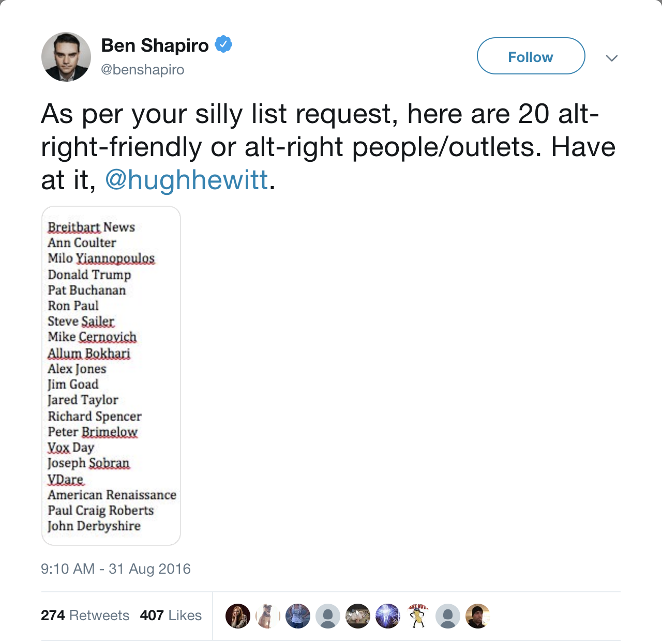
Task: Click the verified badge beside Ben Shapiro
Action: [x=223, y=44]
